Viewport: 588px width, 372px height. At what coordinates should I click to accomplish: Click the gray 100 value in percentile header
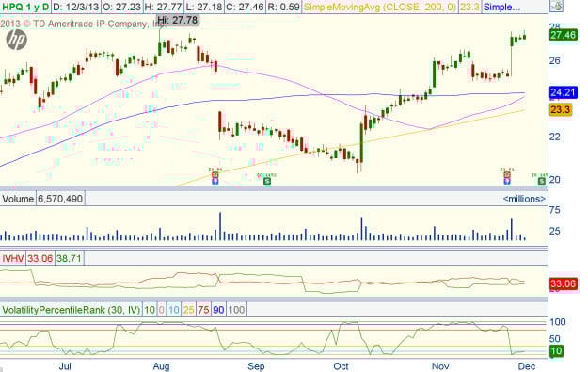coord(236,310)
